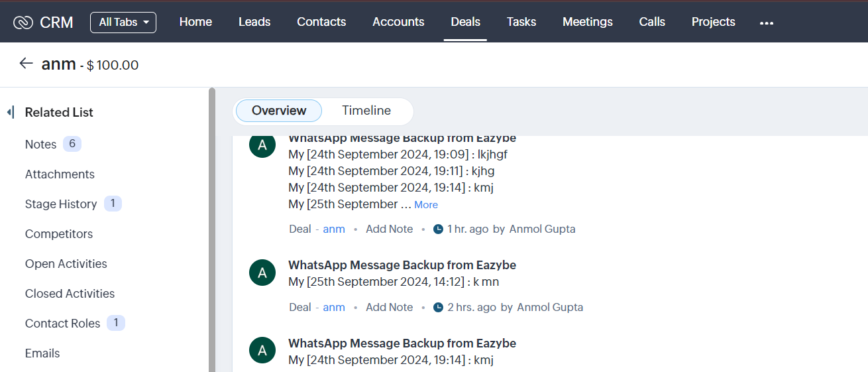Open the All Tabs dropdown
868x372 pixels.
pyautogui.click(x=123, y=22)
